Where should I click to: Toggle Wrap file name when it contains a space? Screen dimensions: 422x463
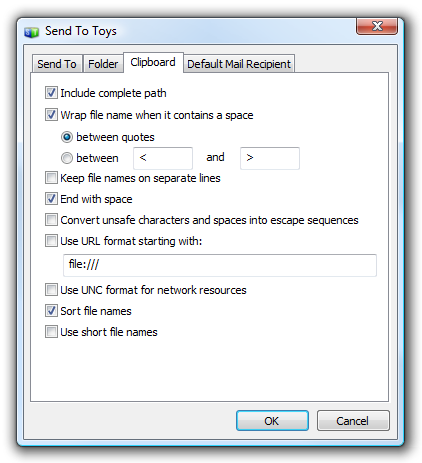[51, 115]
